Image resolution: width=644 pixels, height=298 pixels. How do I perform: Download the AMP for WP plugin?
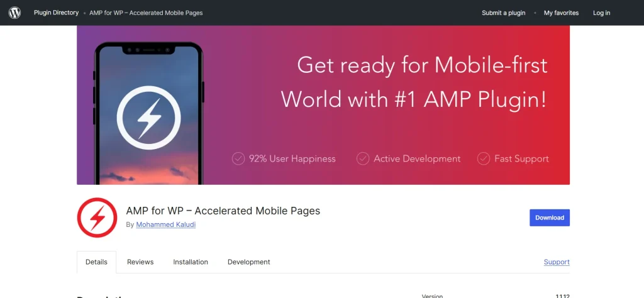550,218
